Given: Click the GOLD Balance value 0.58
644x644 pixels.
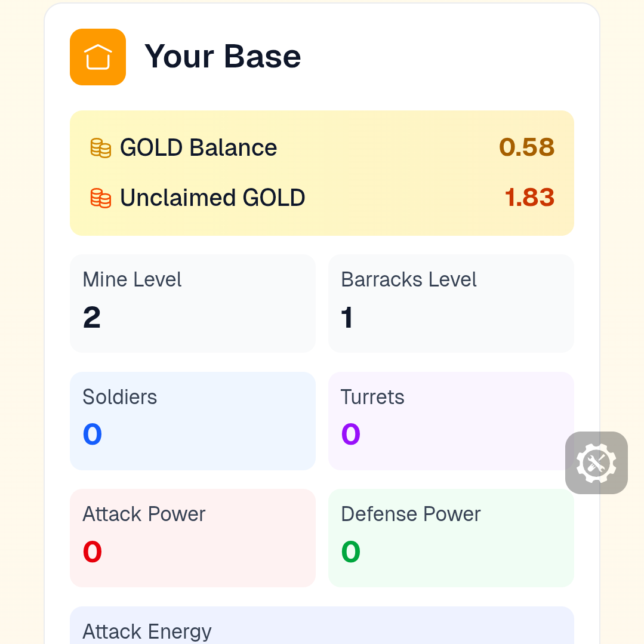Looking at the screenshot, I should (x=526, y=147).
